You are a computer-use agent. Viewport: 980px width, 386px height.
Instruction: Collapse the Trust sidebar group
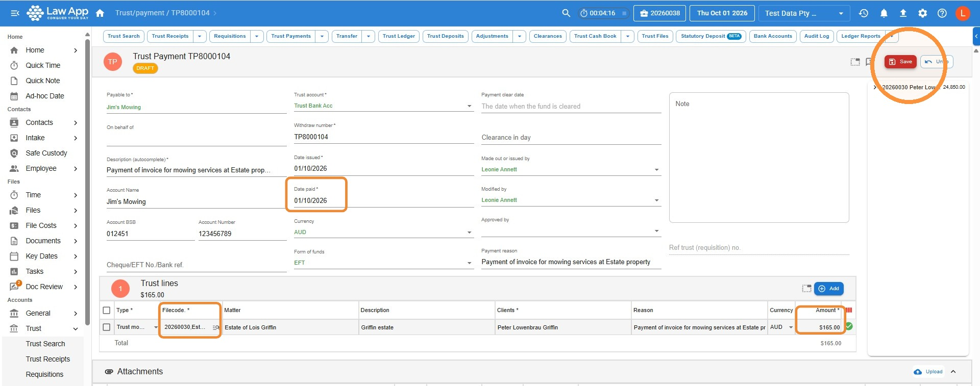(x=76, y=329)
